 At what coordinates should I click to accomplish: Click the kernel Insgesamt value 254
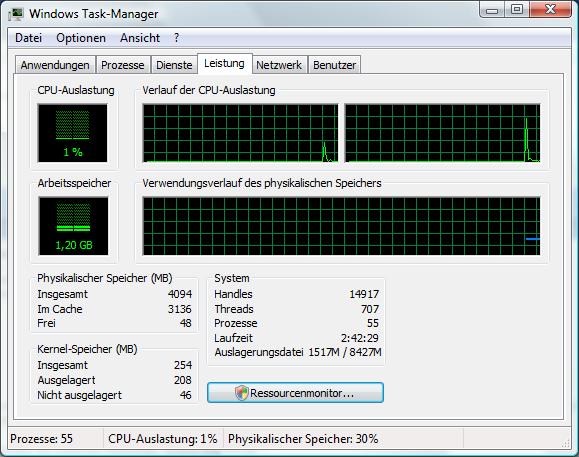pyautogui.click(x=183, y=365)
